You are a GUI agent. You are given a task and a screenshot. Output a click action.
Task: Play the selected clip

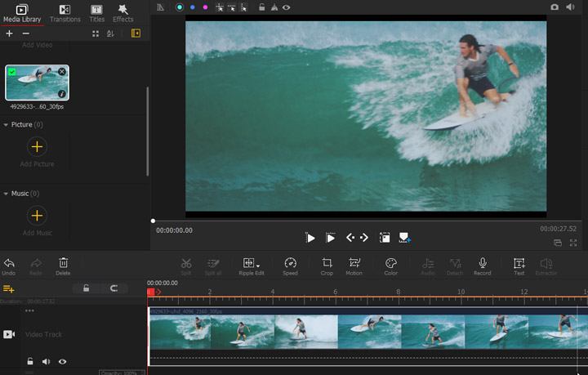(330, 238)
